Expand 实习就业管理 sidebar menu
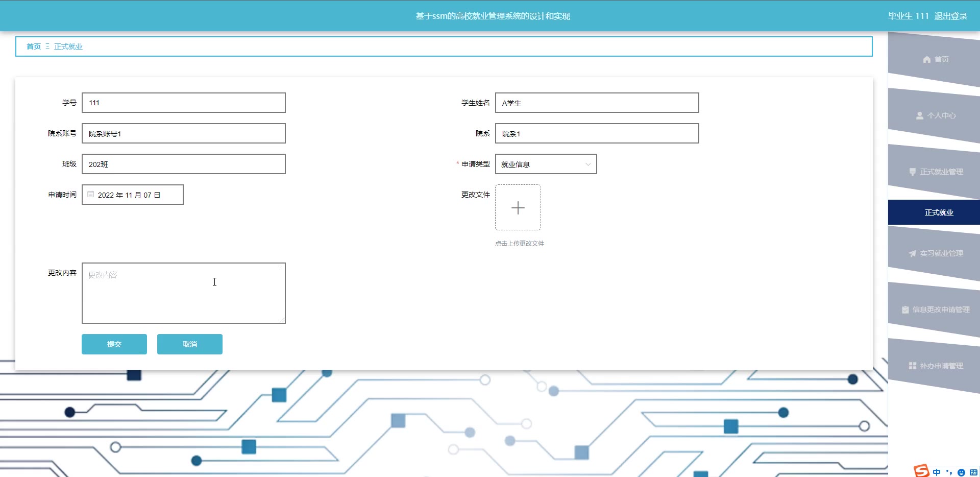The image size is (980, 477). [x=934, y=253]
